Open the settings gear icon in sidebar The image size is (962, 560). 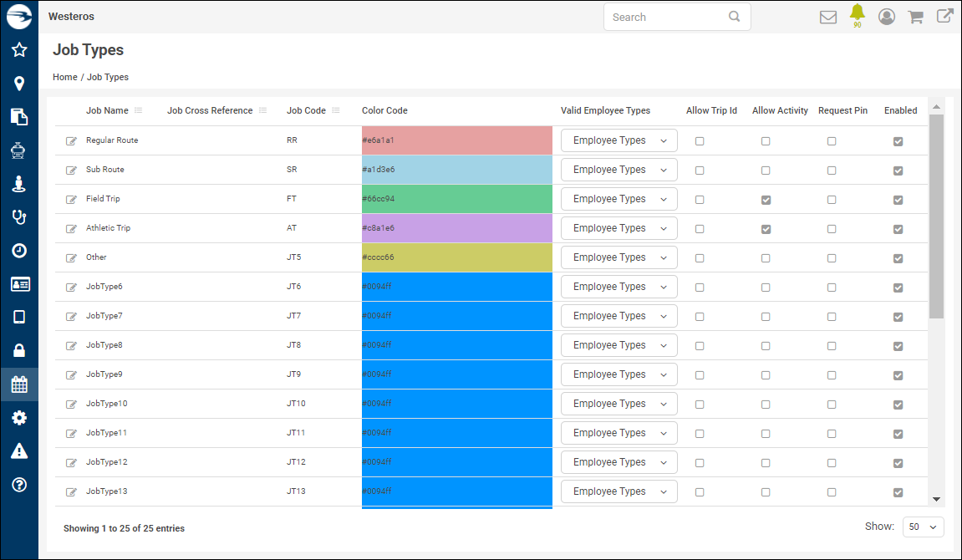pos(19,418)
